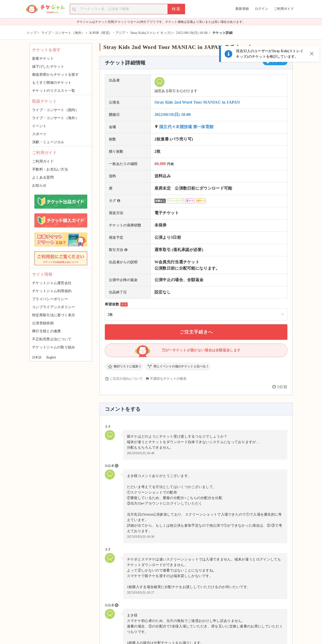This screenshot has height=644, width=322.
Task: Click the clock icon next to 5分前
Action: point(274,387)
